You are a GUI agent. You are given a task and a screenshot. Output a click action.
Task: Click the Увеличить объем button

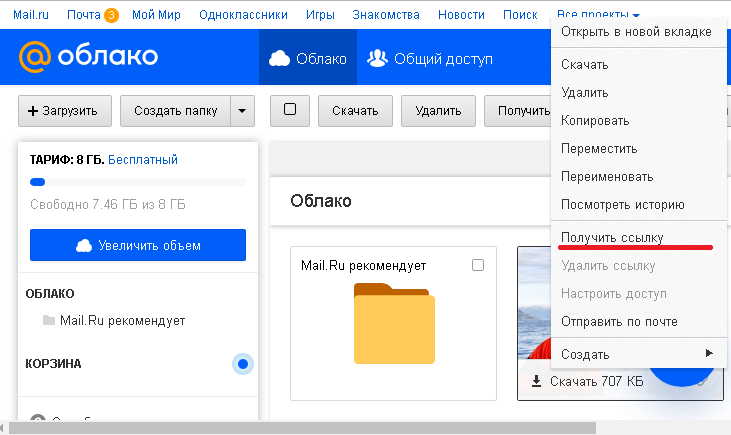138,245
